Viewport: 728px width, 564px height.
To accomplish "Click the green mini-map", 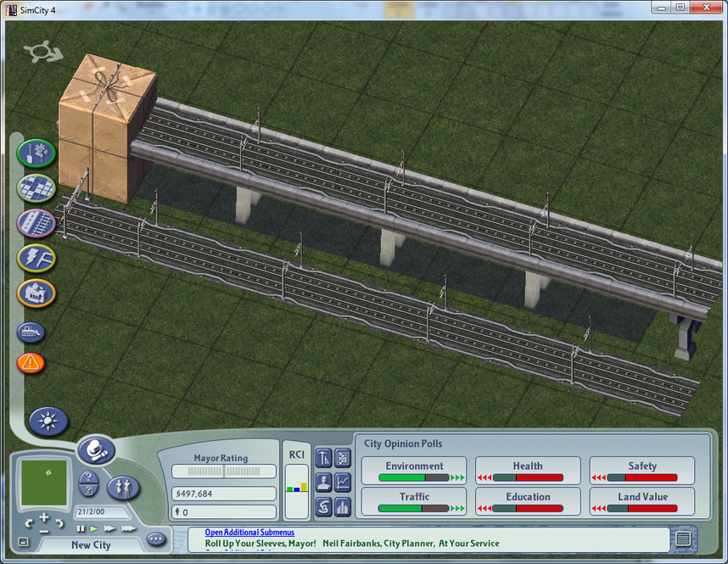I will click(44, 483).
